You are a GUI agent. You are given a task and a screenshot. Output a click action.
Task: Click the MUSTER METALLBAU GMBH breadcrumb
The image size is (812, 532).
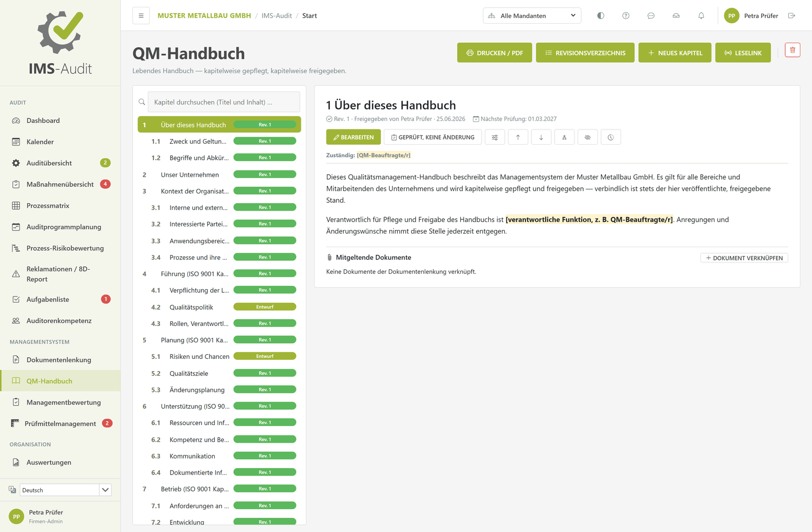click(x=204, y=16)
